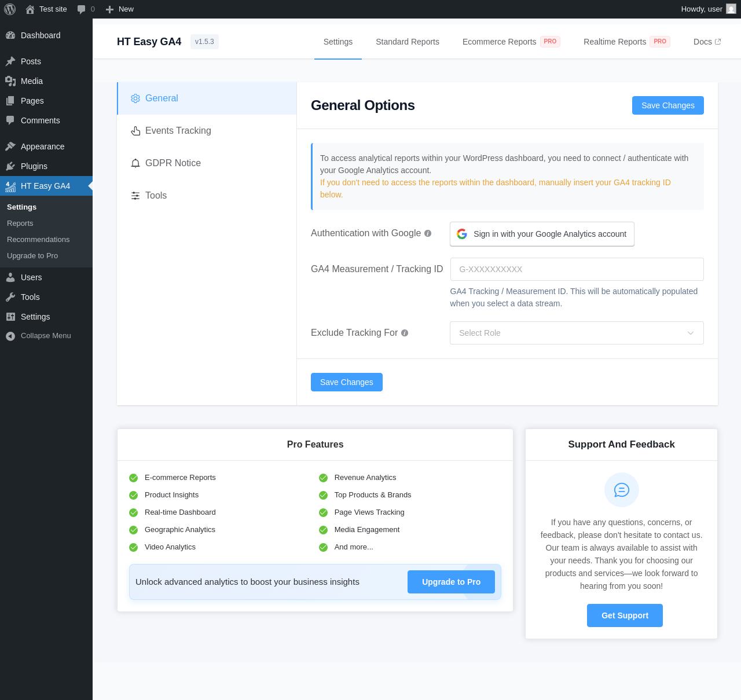Click the Posts pin icon
Screen dimensions: 741x700
[x=10, y=61]
